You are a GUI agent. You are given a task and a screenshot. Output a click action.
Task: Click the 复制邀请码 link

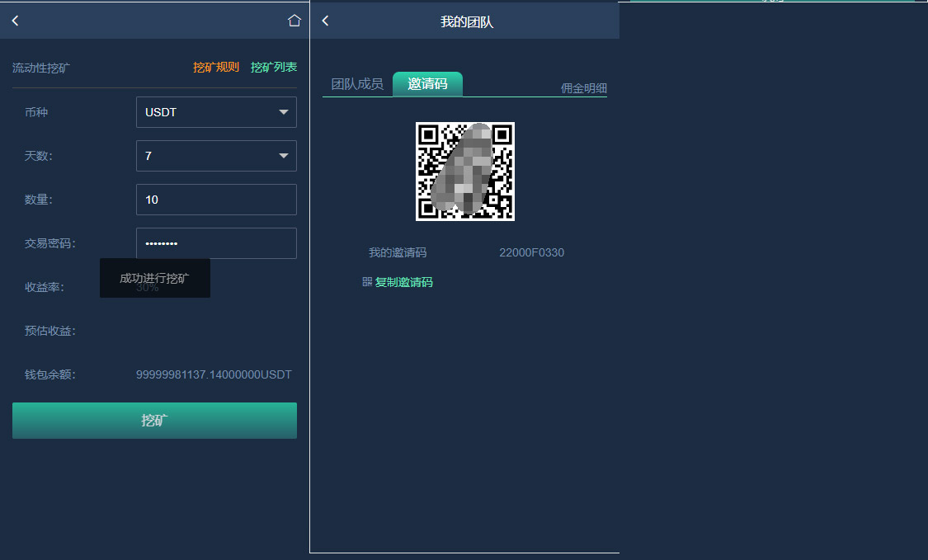point(403,282)
